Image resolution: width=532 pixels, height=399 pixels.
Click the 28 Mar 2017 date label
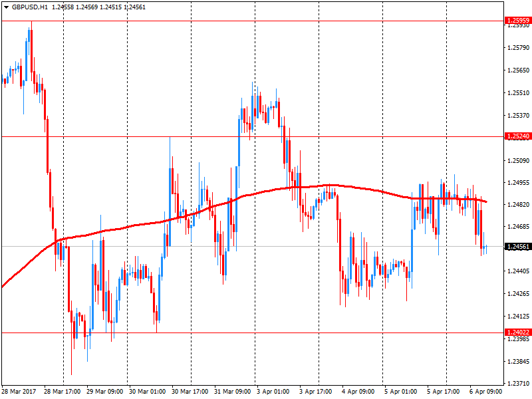[x=19, y=392]
